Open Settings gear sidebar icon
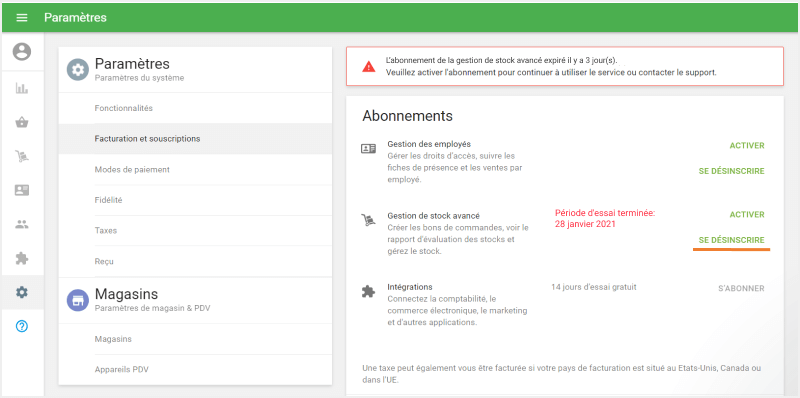This screenshot has width=800, height=398. (22, 292)
